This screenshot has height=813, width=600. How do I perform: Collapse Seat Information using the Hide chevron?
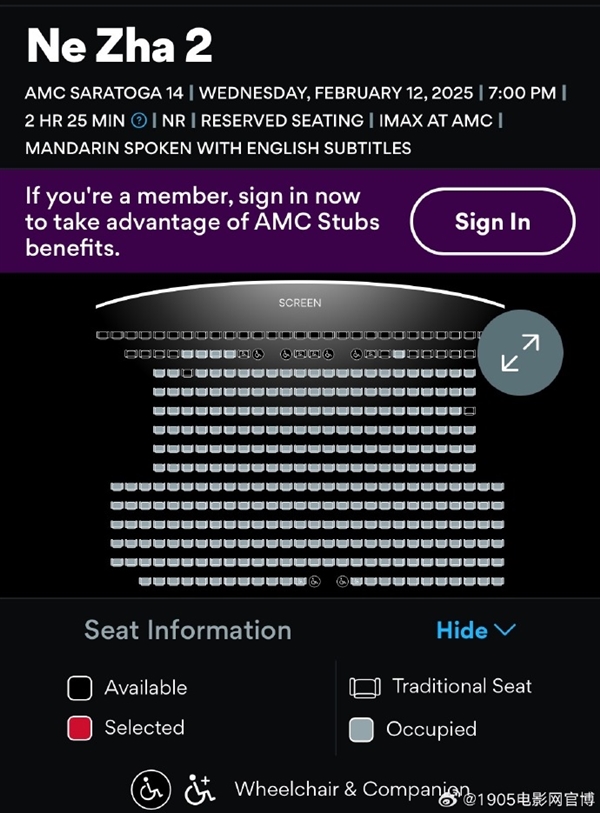coord(477,630)
